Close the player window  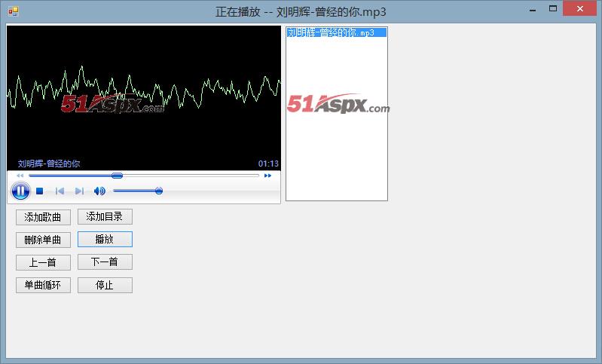(579, 8)
